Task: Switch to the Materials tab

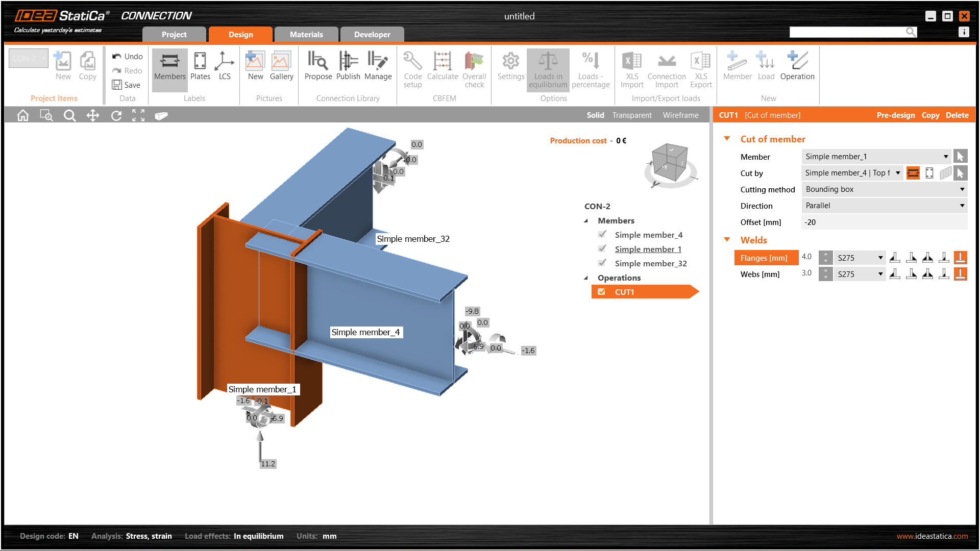Action: tap(306, 35)
